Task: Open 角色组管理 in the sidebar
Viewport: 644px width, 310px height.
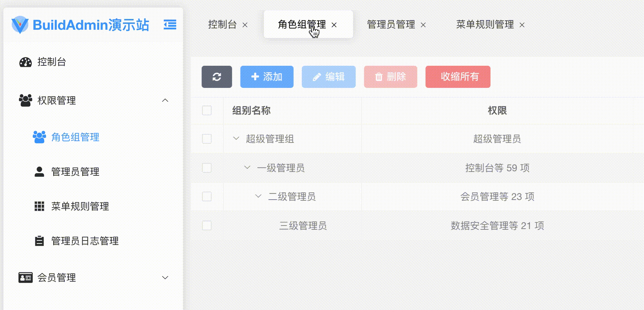Action: pyautogui.click(x=75, y=137)
